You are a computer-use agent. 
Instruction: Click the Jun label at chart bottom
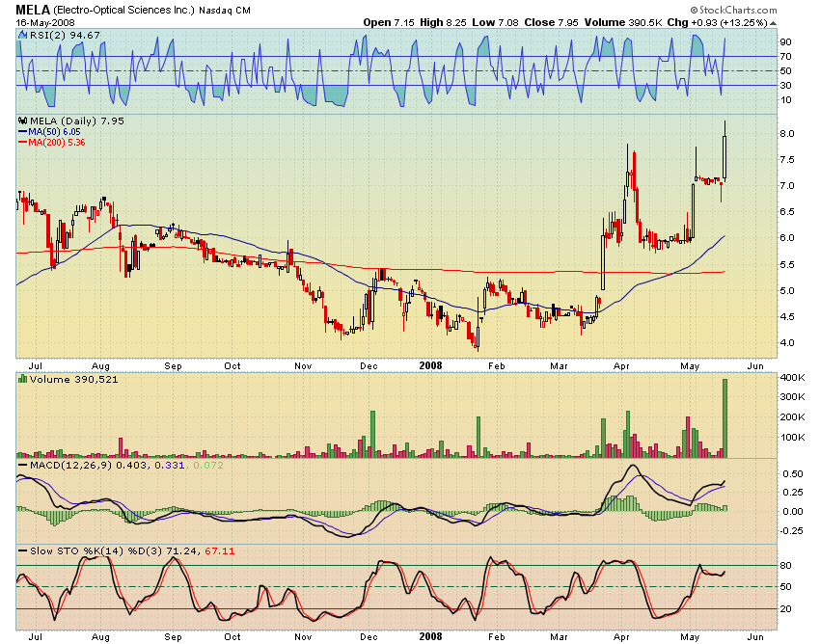[755, 636]
